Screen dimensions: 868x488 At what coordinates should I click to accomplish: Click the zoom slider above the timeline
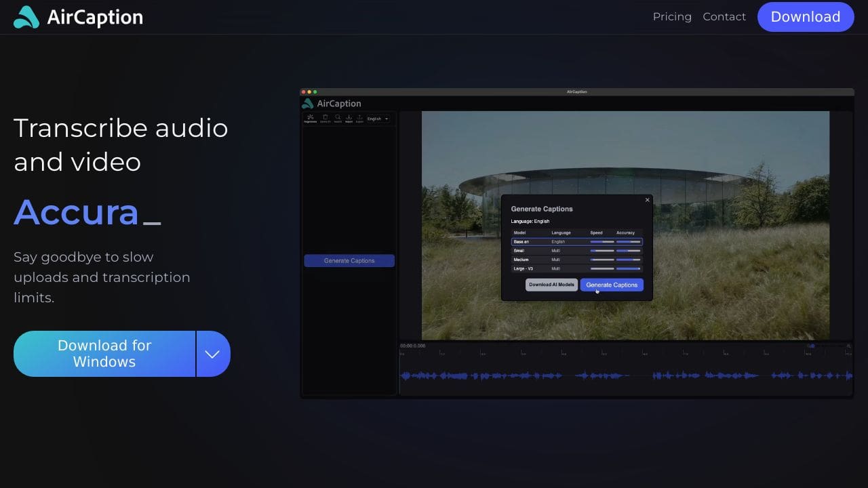(x=829, y=346)
